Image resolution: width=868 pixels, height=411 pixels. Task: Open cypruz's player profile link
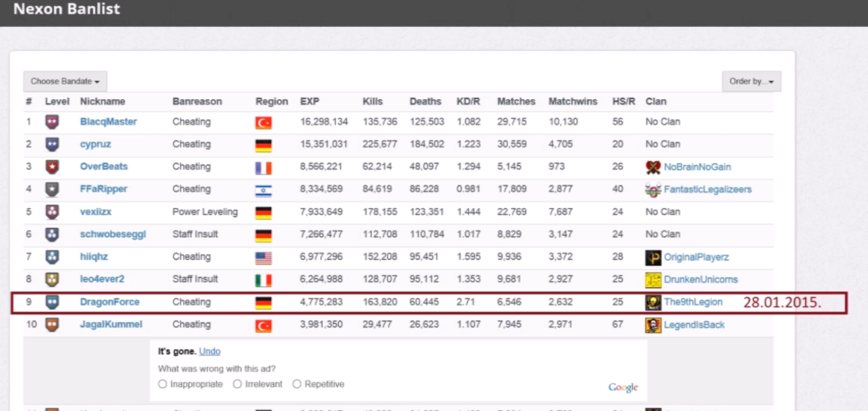(x=96, y=144)
